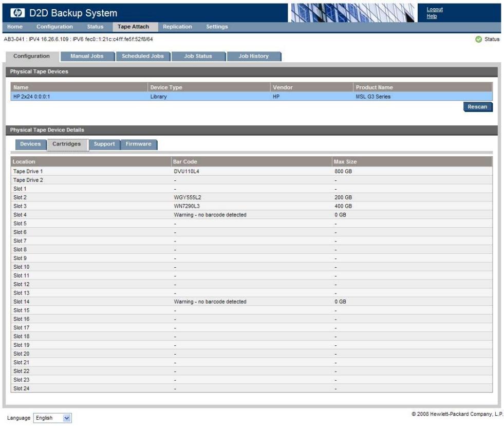This screenshot has width=504, height=426.
Task: Click the Name column header
Action: [x=79, y=87]
